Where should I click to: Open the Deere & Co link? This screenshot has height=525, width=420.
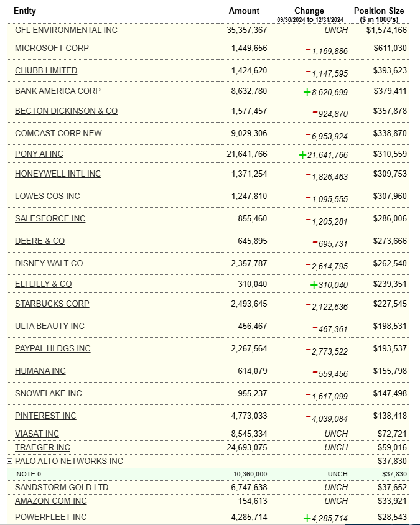40,241
